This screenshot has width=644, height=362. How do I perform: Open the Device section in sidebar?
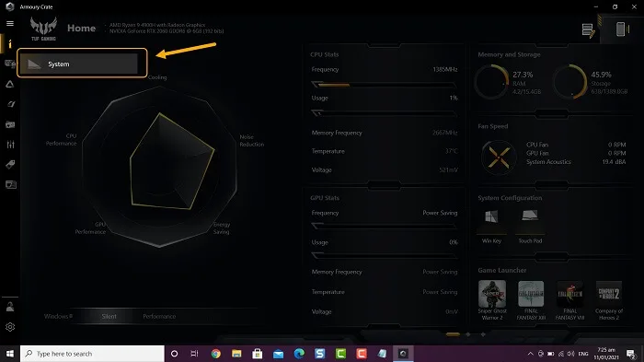click(10, 64)
